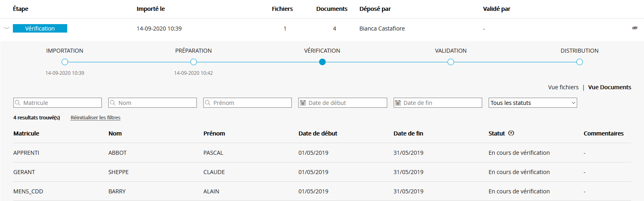Switch to Vue fichiers view
The height and width of the screenshot is (201, 644).
[x=563, y=87]
